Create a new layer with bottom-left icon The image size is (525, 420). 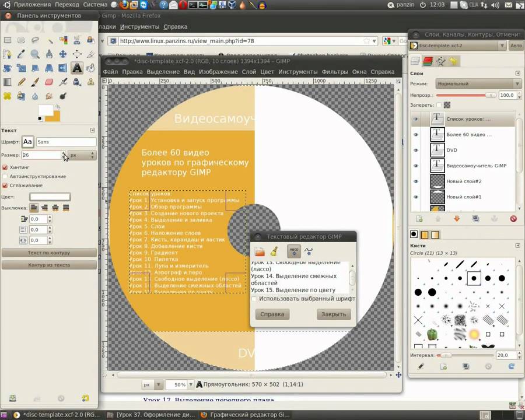point(419,219)
